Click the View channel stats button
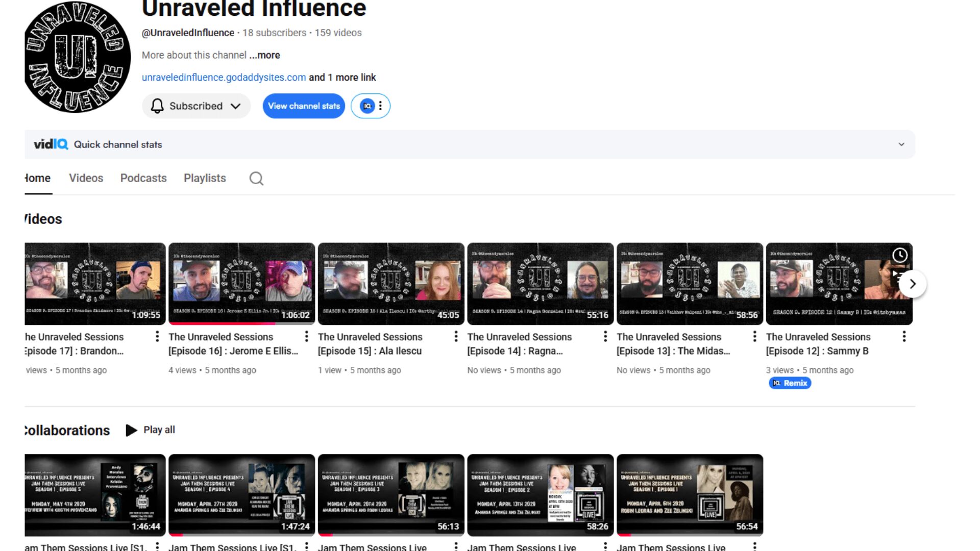This screenshot has width=980, height=551. pos(304,106)
